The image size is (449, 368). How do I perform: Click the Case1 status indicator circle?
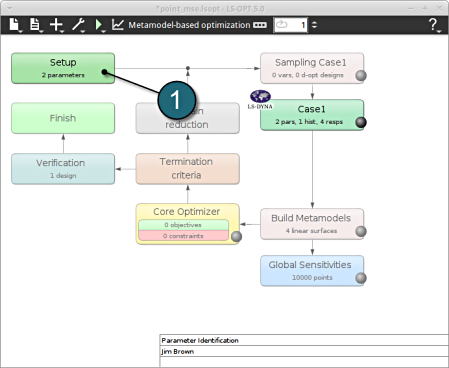361,122
